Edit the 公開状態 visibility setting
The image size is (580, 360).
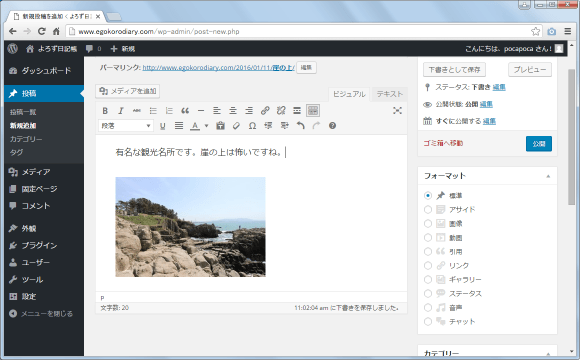[x=486, y=104]
